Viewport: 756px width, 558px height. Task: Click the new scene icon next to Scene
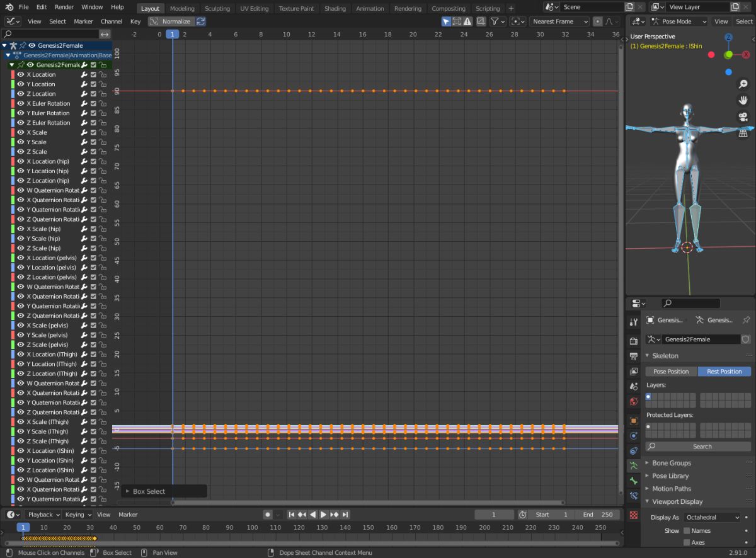click(629, 7)
